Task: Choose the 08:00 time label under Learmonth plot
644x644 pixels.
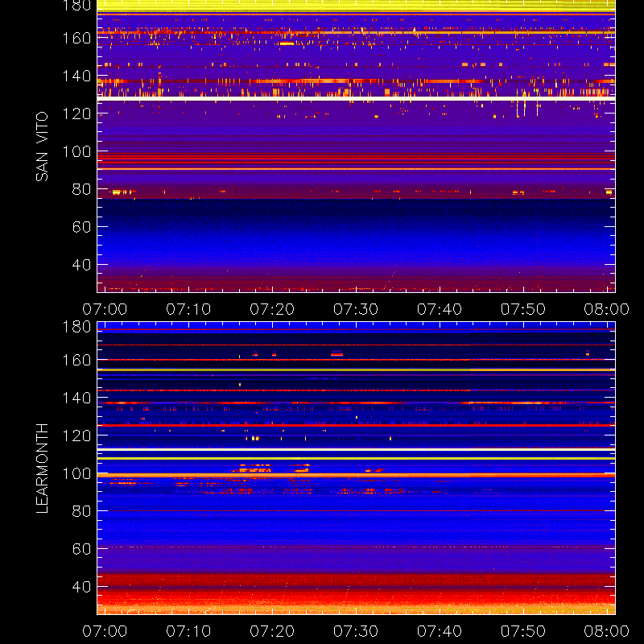Action: (x=607, y=631)
